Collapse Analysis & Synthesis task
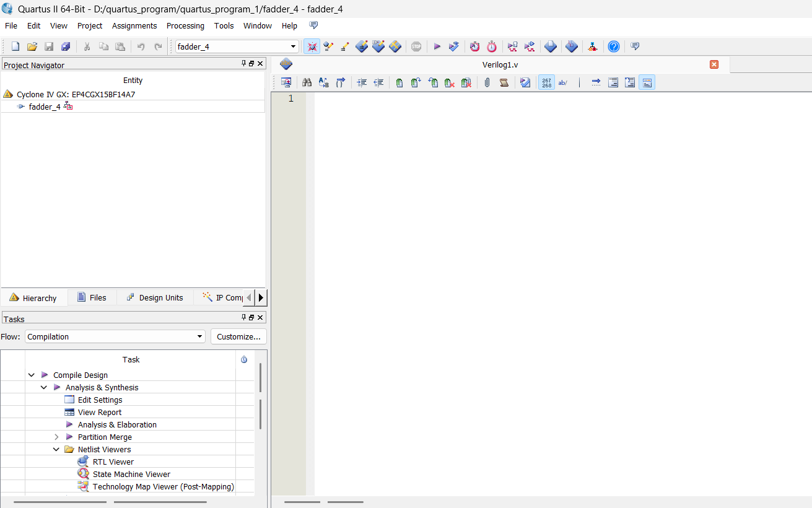 [43, 387]
